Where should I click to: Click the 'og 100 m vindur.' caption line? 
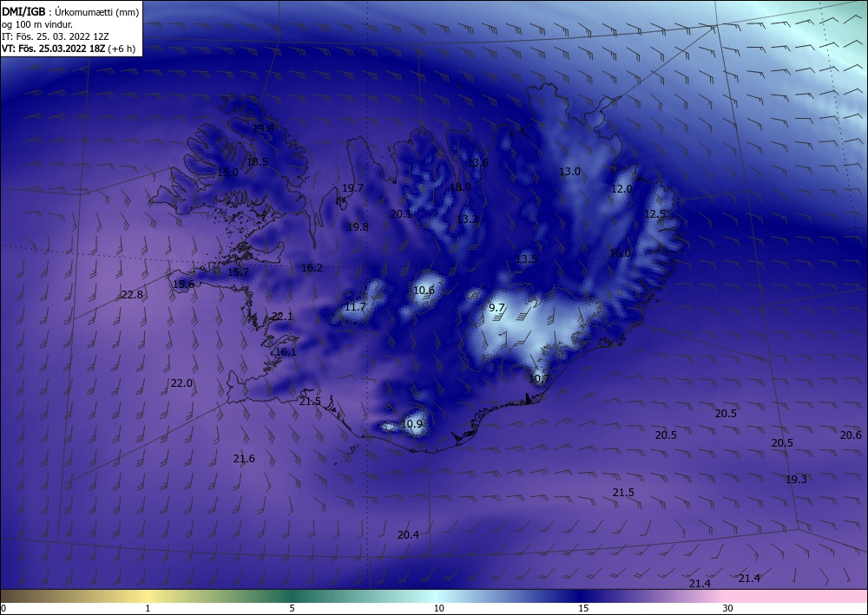click(x=37, y=24)
